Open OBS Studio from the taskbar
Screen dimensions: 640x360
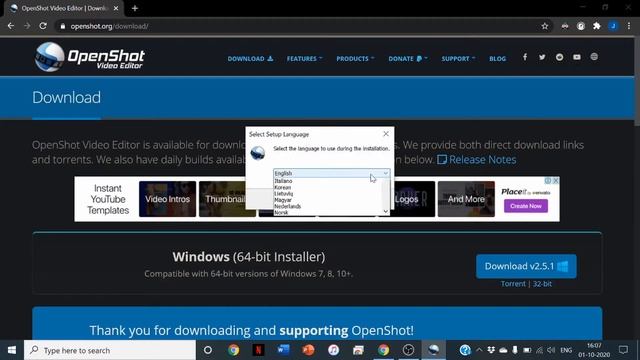point(408,350)
